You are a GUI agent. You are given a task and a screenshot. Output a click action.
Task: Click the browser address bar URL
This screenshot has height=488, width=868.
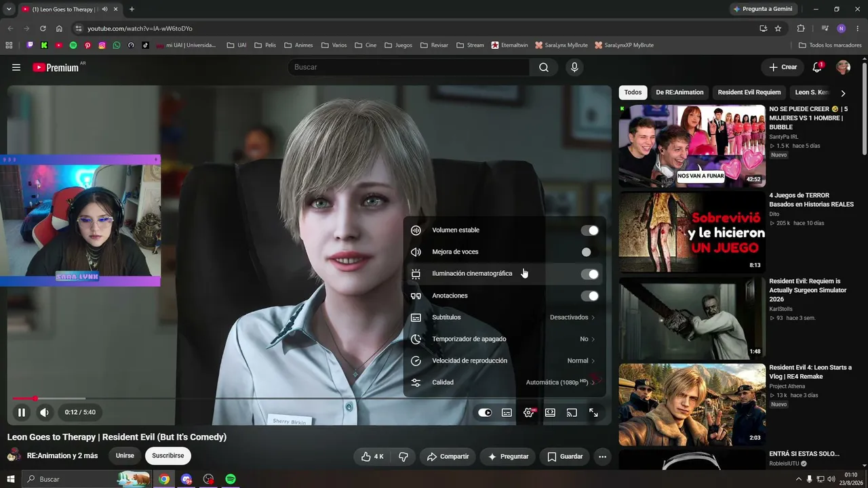140,28
